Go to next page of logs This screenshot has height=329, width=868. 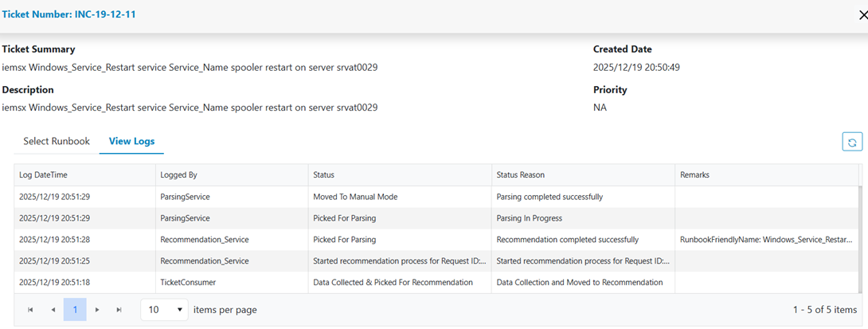click(97, 310)
